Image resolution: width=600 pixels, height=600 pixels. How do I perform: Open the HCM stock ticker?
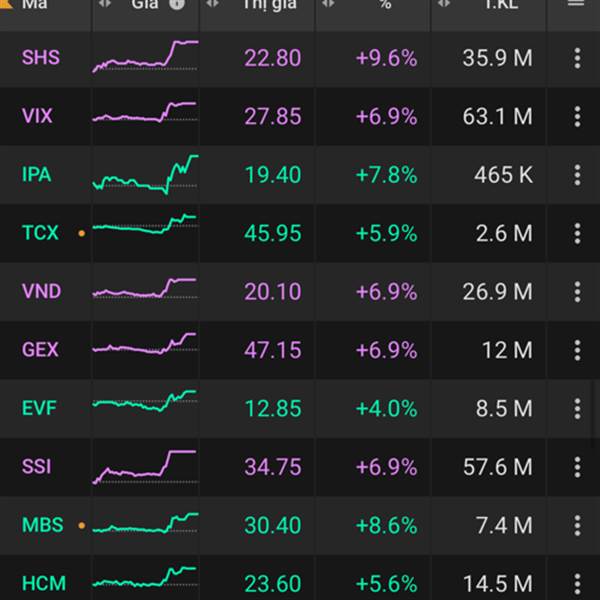tap(42, 583)
